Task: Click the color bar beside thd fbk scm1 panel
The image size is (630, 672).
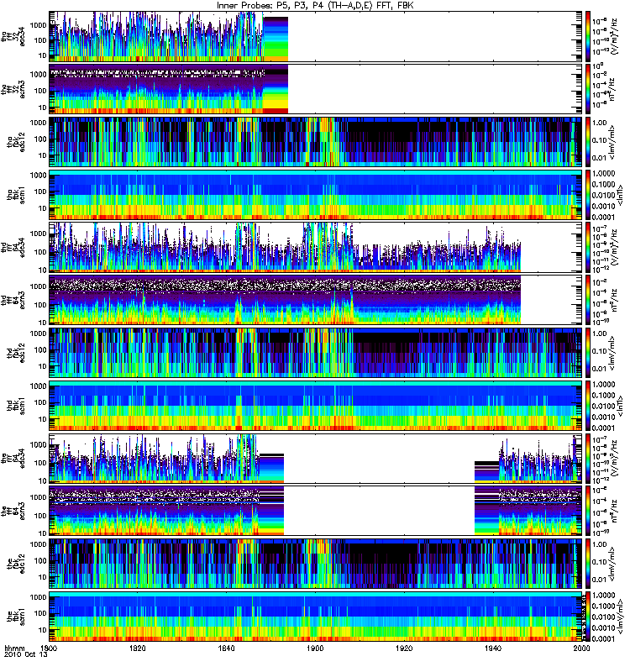Action: tap(588, 406)
